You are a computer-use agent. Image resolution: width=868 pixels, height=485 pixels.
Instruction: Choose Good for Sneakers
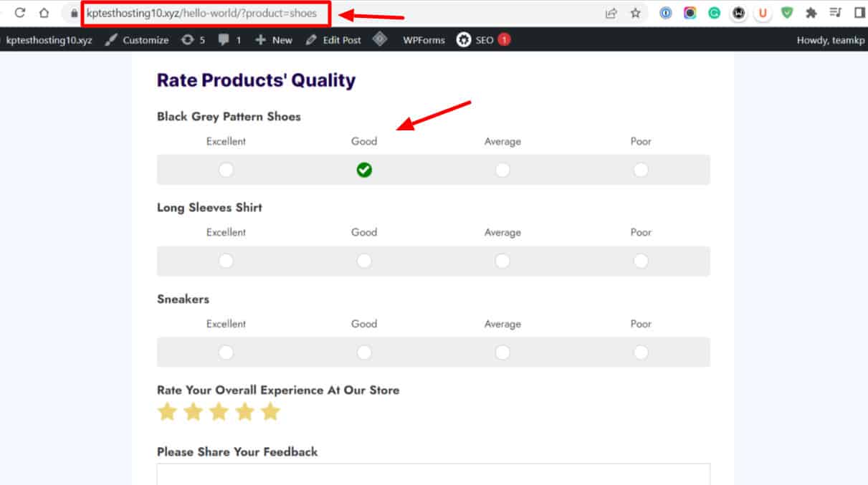pos(364,352)
